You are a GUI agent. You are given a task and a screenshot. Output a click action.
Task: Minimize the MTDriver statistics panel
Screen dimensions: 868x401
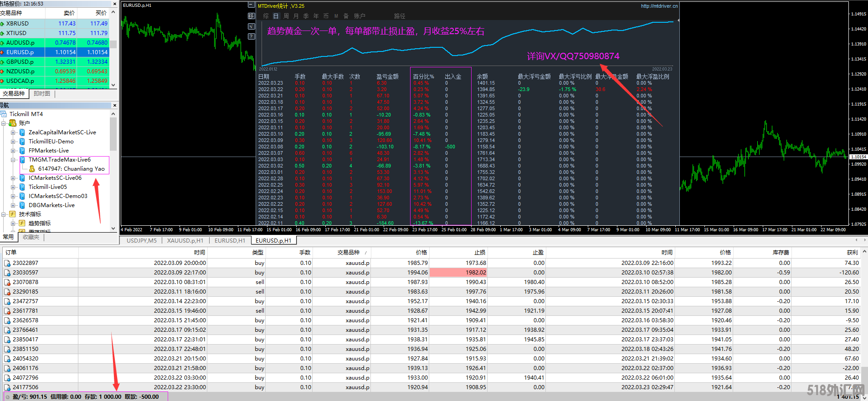pos(251,5)
